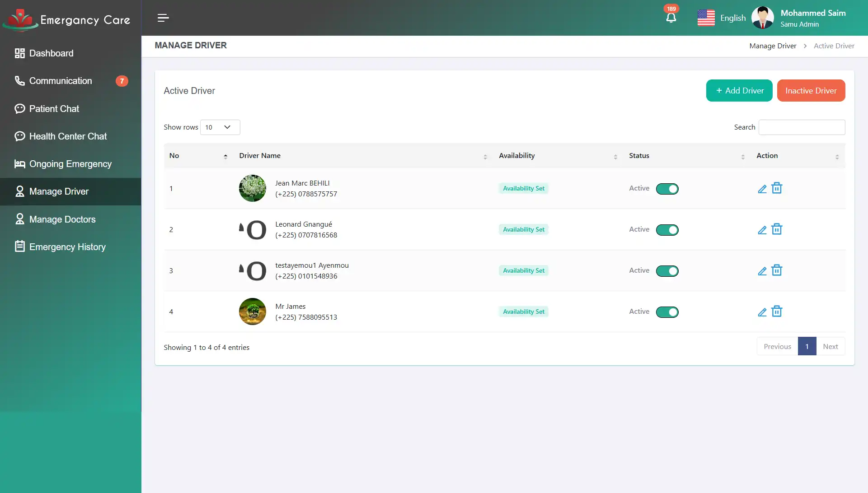
Task: Sort table by Driver Name column
Action: point(486,156)
